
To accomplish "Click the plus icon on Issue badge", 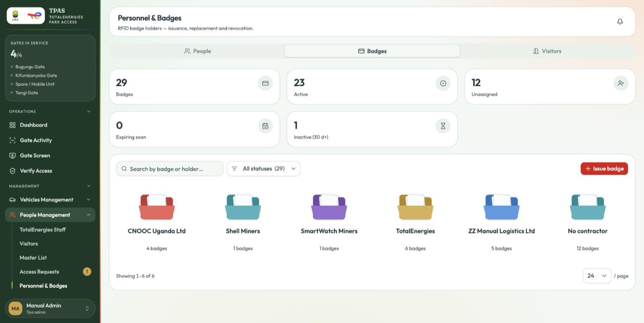I will [x=588, y=169].
